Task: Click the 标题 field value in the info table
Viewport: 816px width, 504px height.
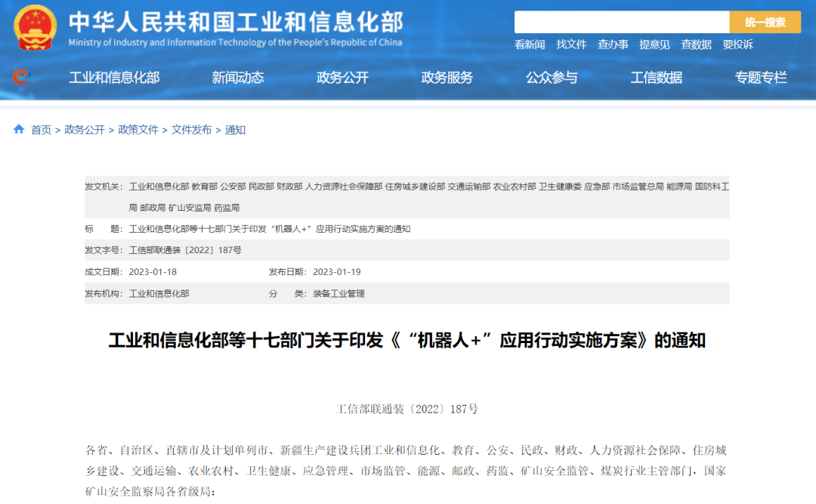Action: click(270, 229)
